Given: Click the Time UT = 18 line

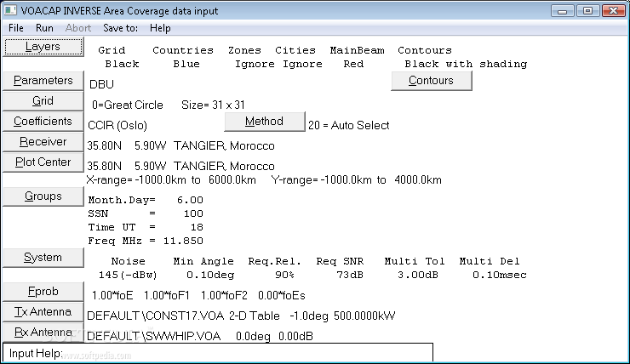Looking at the screenshot, I should pos(146,227).
